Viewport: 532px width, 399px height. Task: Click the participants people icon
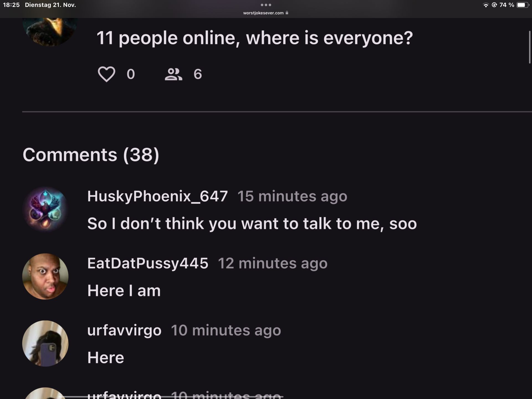click(173, 74)
